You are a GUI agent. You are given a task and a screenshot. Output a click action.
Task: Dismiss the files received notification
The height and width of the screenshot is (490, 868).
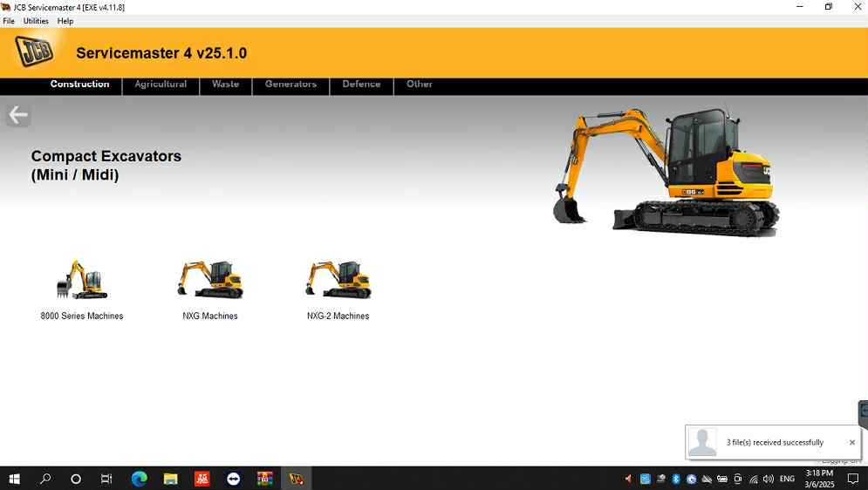coord(852,442)
